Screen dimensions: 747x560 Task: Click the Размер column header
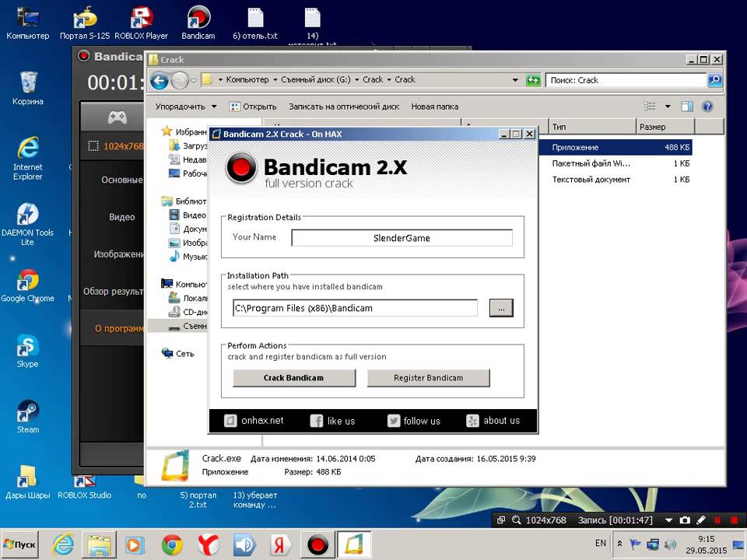[x=665, y=127]
